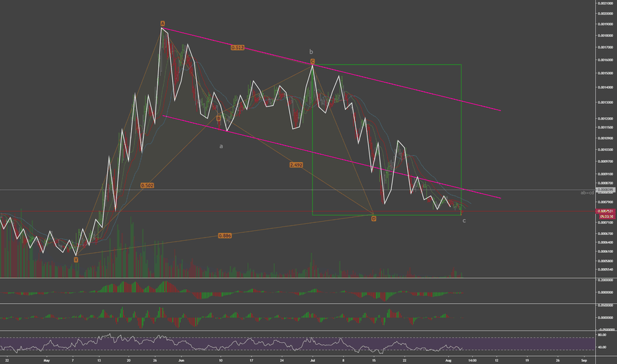The height and width of the screenshot is (364, 617).
Task: Select the gray 'c' wave label
Action: 464,221
